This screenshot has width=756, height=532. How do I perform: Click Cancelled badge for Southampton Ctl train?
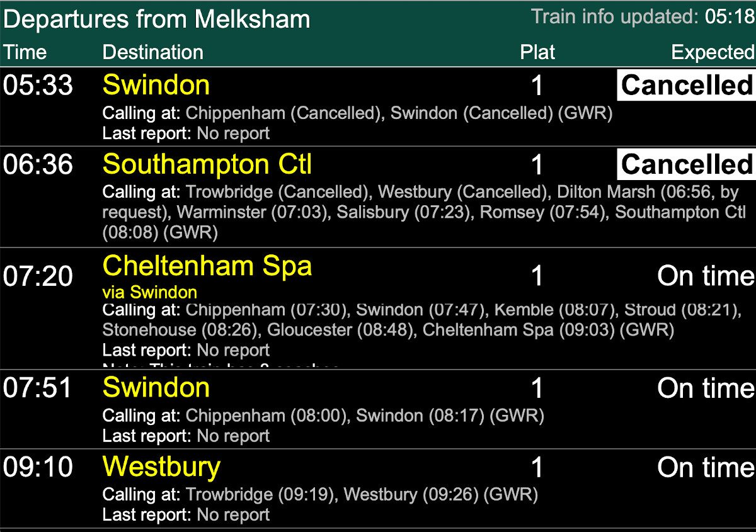click(x=686, y=164)
